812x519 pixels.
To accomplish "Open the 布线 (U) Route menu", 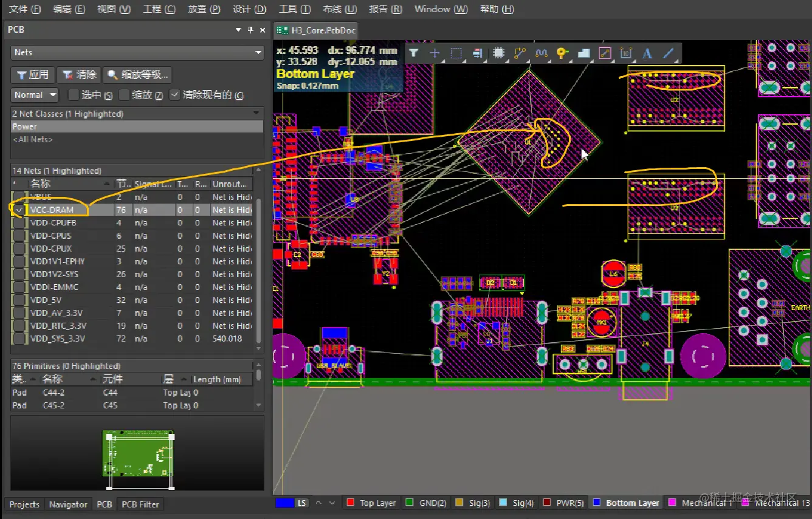I will pyautogui.click(x=340, y=9).
